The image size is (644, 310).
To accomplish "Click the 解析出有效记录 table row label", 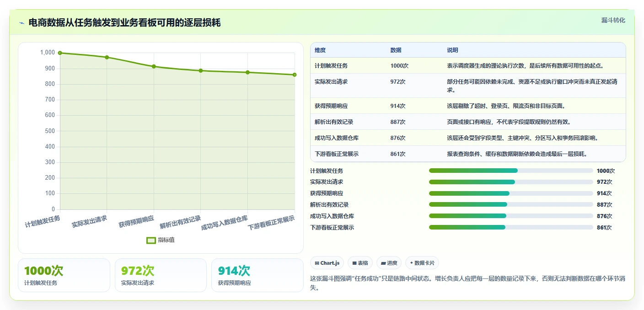I will 334,122.
